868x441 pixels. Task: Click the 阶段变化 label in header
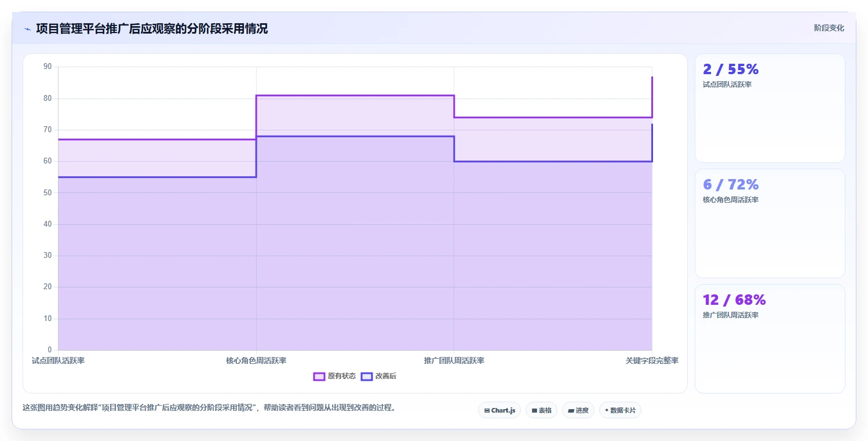(x=829, y=28)
